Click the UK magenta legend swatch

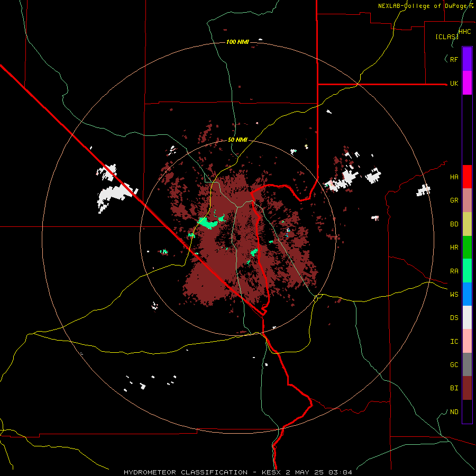pyautogui.click(x=467, y=83)
